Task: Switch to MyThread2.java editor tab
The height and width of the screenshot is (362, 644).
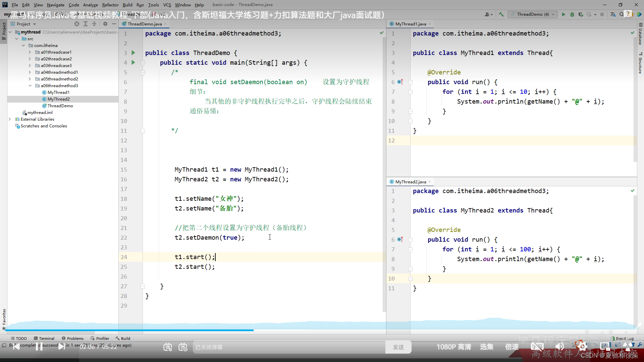Action: coord(410,182)
